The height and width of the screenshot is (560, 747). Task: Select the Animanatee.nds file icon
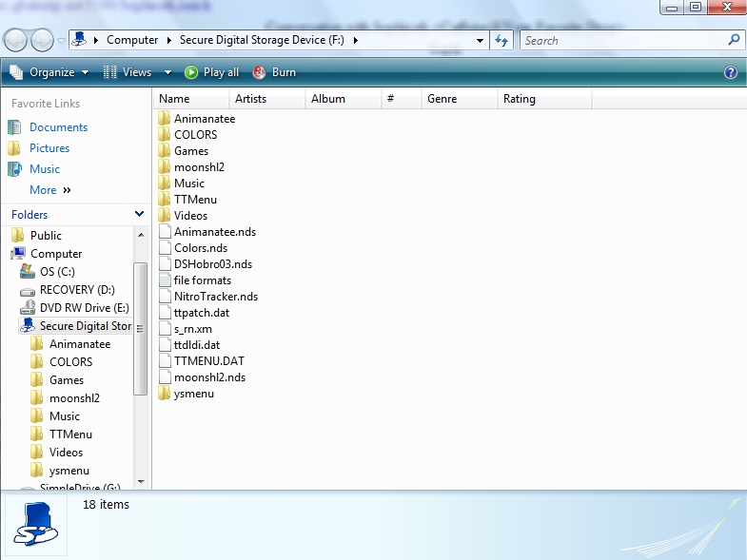(165, 232)
